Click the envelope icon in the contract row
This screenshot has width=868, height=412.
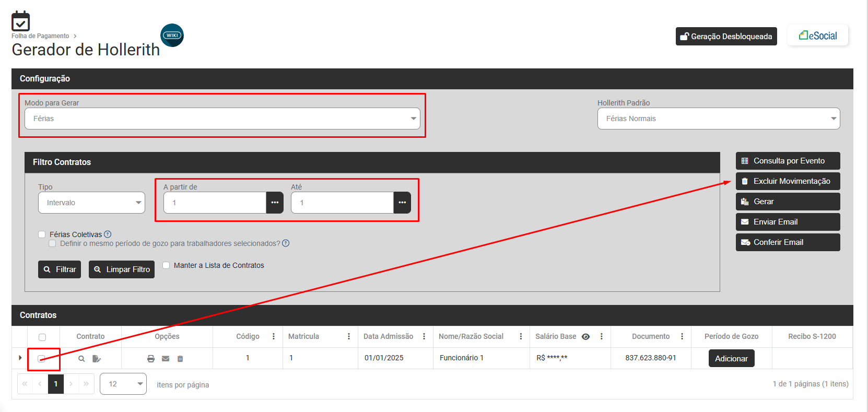point(166,359)
